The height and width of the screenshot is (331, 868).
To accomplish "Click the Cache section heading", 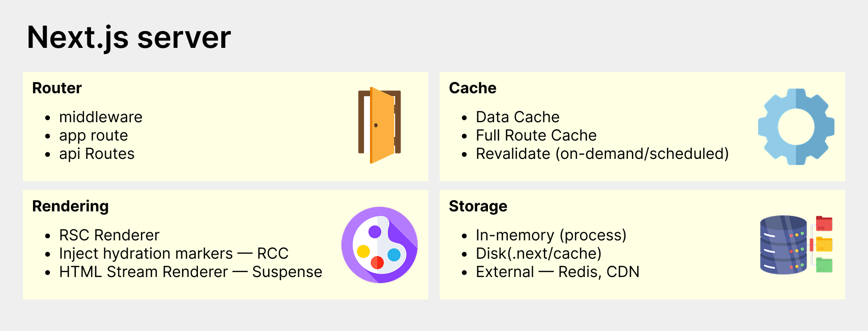I will [473, 88].
